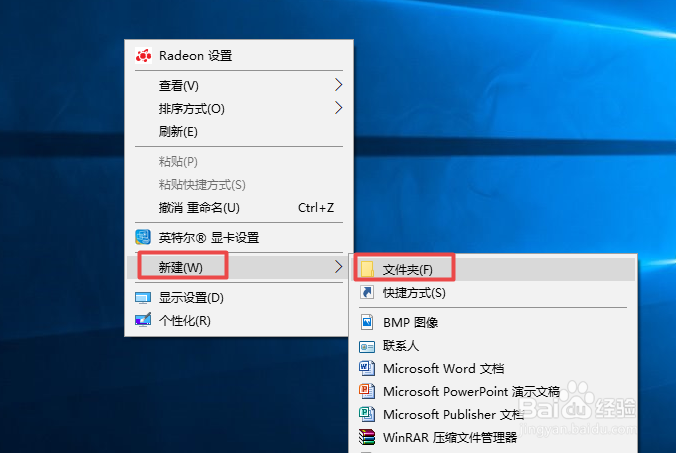The width and height of the screenshot is (676, 453).
Task: Expand the 排序方式(O) submenu arrow
Action: [338, 108]
